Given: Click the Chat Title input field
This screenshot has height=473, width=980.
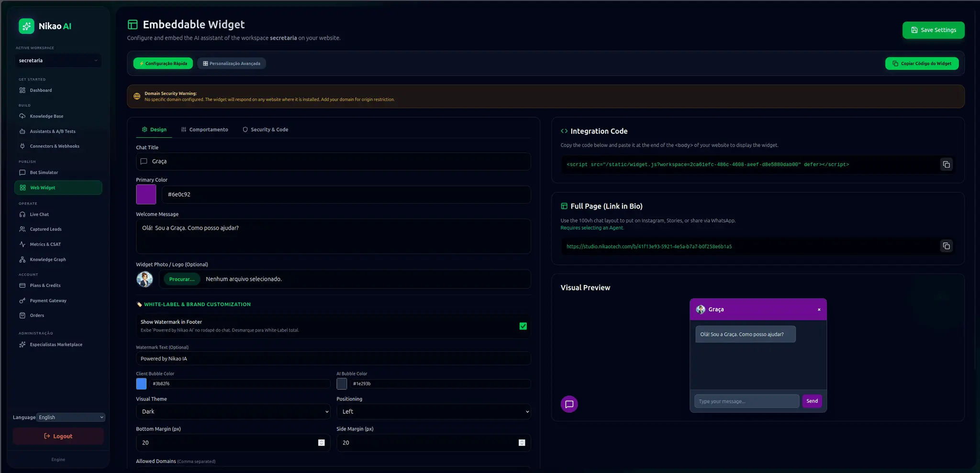Looking at the screenshot, I should click(334, 162).
